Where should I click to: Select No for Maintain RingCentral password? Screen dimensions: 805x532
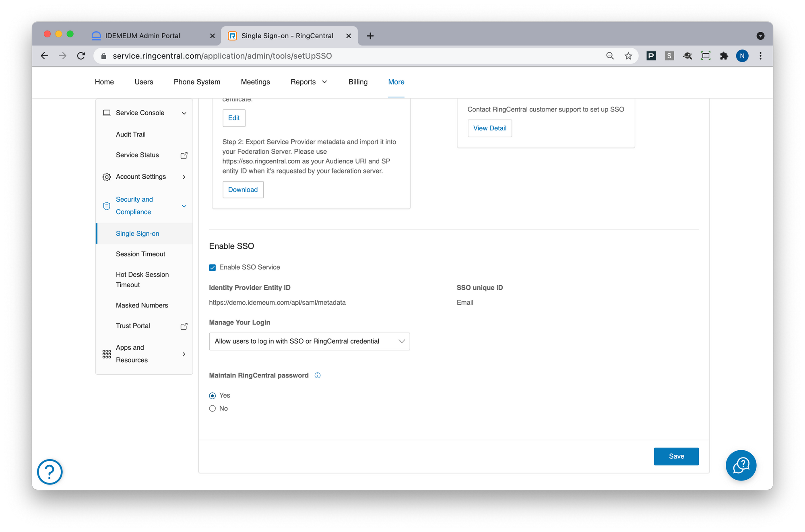click(213, 408)
